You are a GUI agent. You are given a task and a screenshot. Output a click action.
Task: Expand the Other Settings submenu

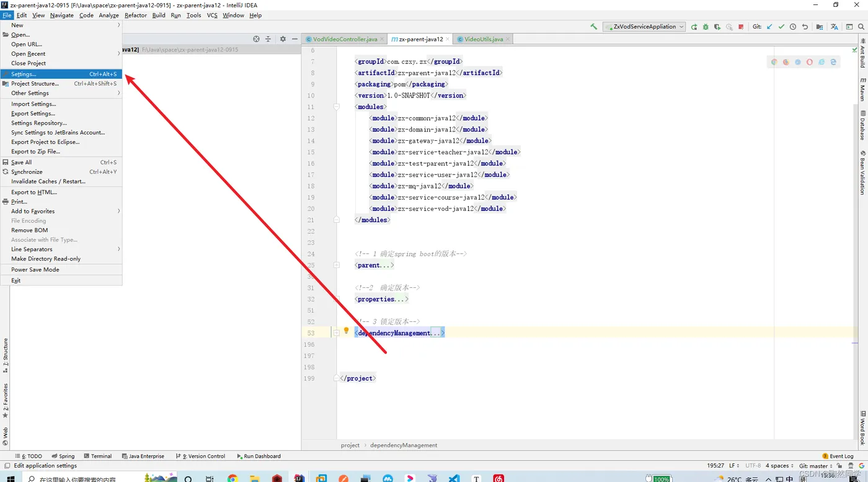[61, 93]
